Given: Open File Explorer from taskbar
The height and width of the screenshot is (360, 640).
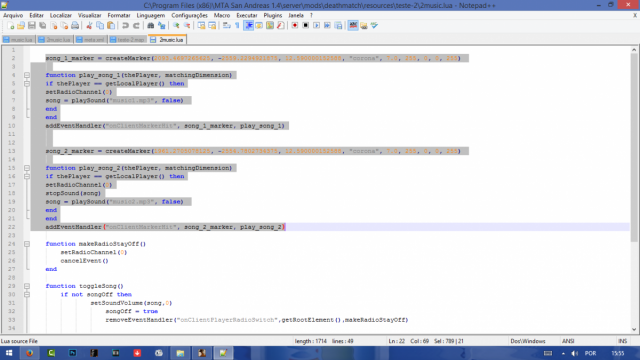Looking at the screenshot, I should point(180,353).
